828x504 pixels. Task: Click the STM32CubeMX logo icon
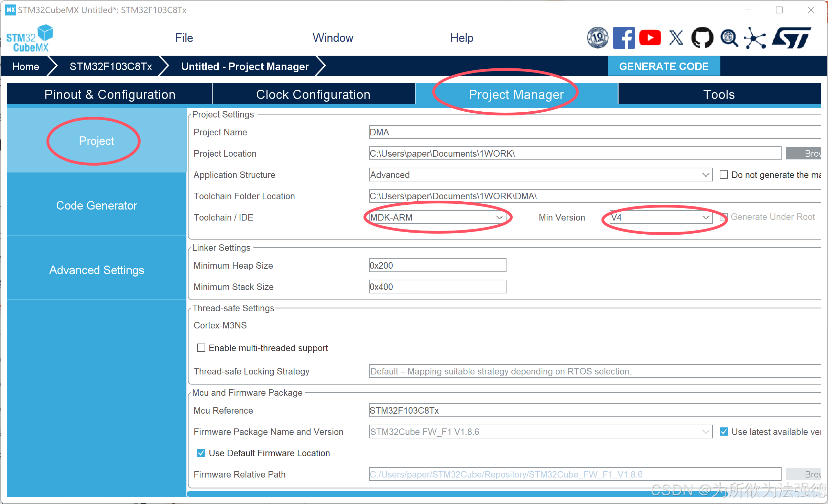coord(30,38)
